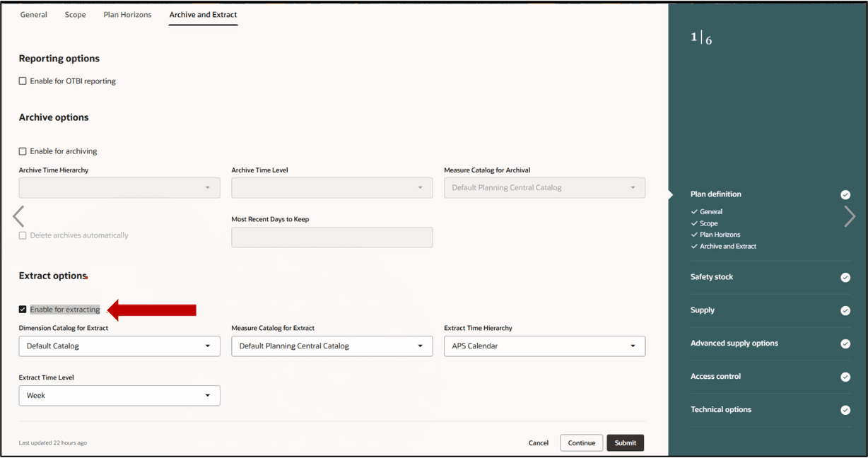Click the 1 of 6 progress indicator
Viewport: 868px width, 458px height.
tap(700, 37)
